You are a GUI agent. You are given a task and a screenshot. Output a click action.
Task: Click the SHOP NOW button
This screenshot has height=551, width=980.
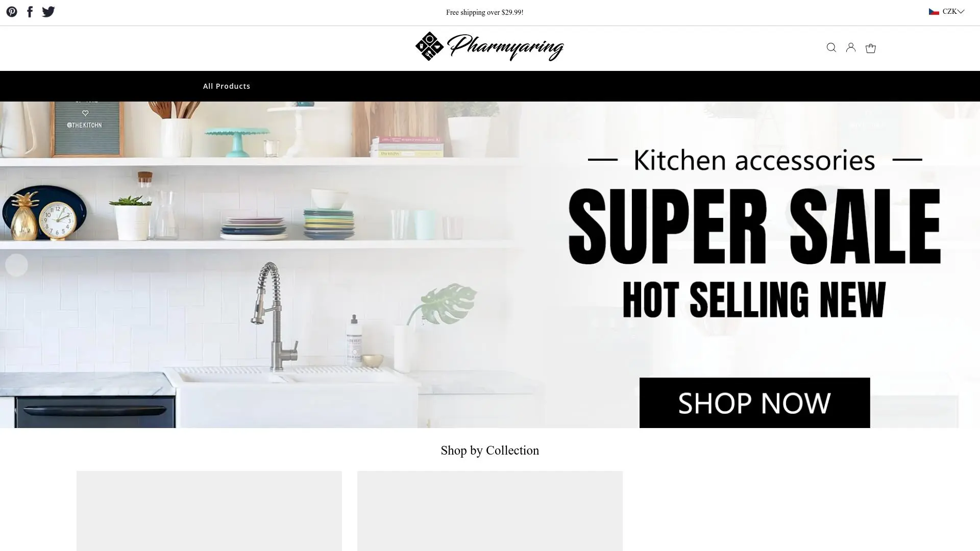pos(754,403)
